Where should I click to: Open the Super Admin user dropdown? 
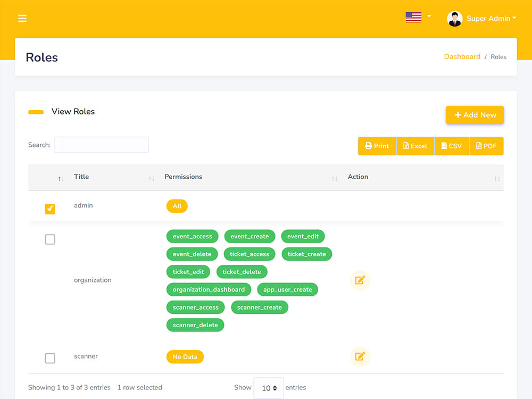tap(491, 19)
